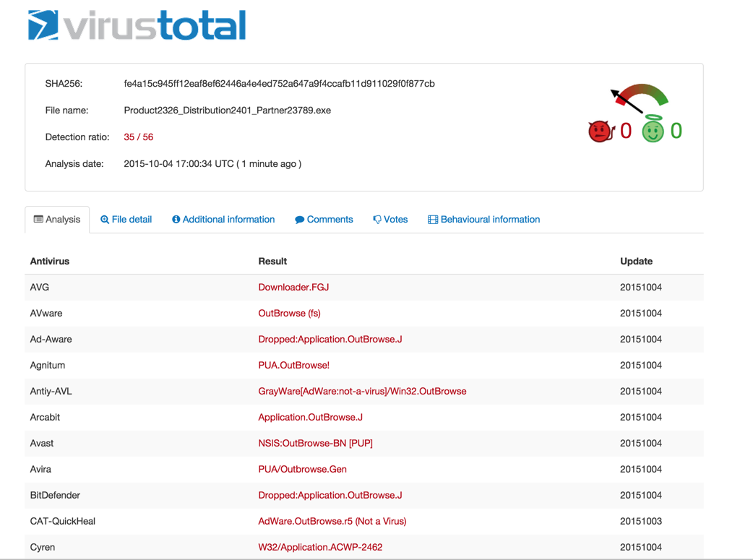Click the Antivirus column header
Image resolution: width=753 pixels, height=560 pixels.
(x=49, y=262)
